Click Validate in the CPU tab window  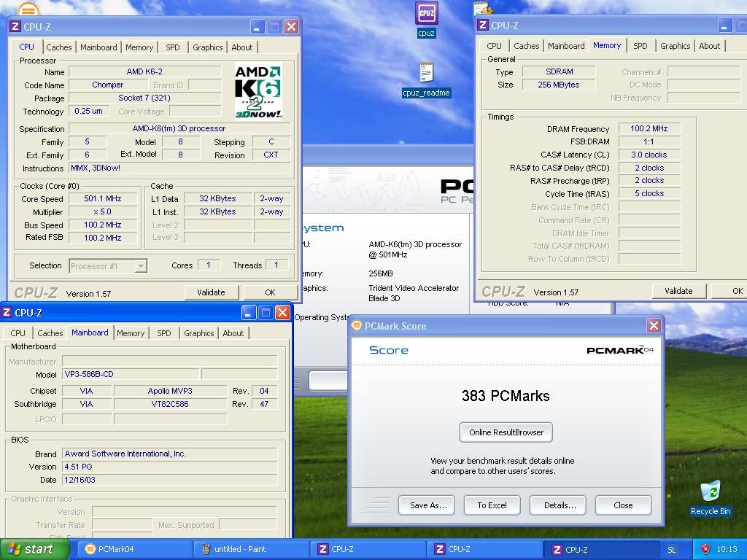(211, 292)
